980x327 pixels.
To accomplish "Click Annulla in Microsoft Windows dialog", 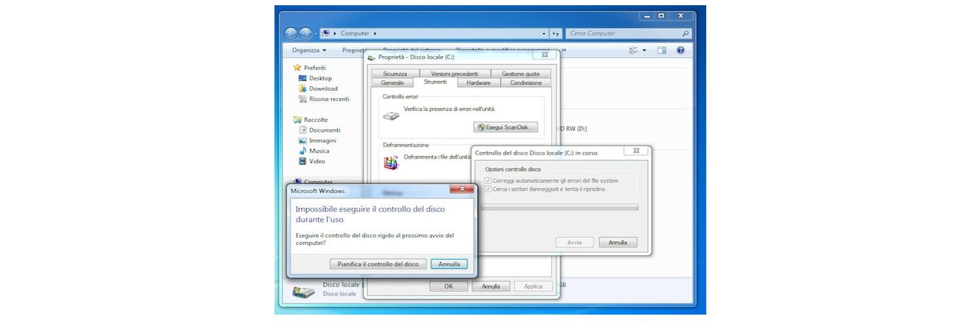I will 449,264.
